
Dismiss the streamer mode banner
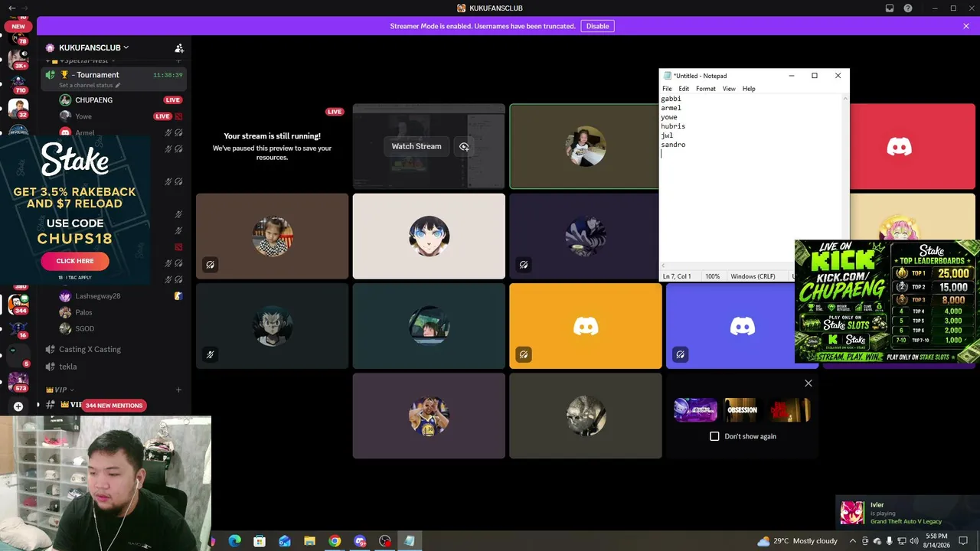point(966,26)
